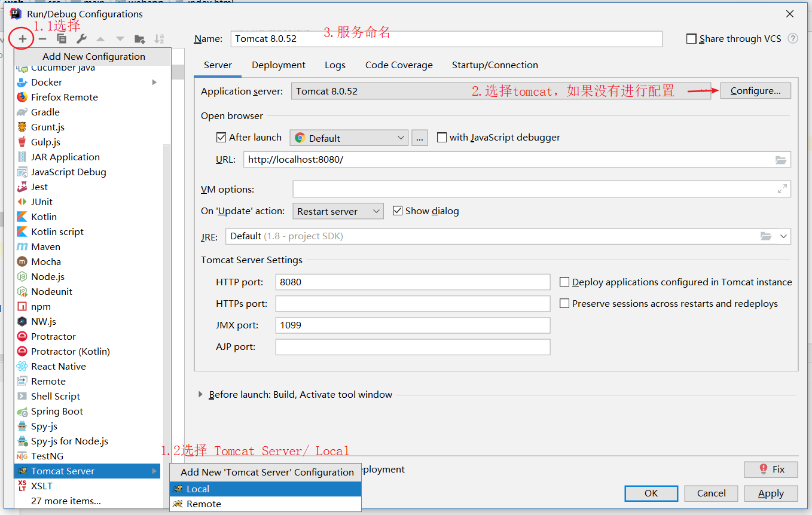
Task: Click the Move Up arrow icon
Action: (100, 39)
